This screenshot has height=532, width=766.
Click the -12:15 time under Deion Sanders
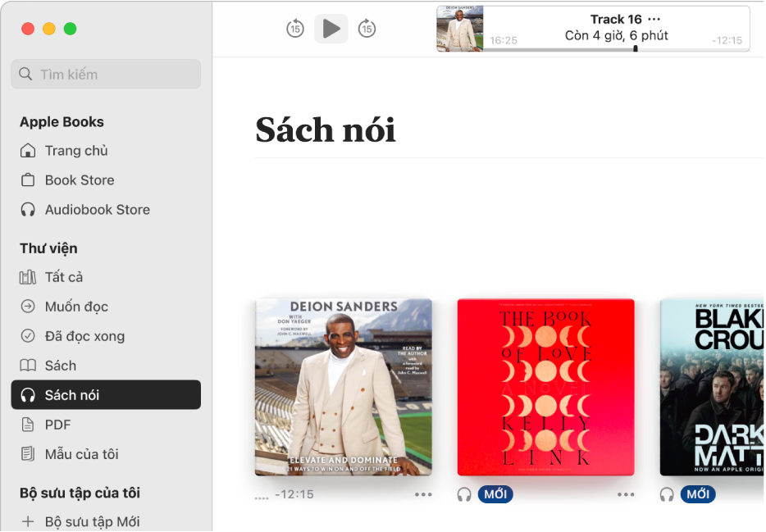click(x=294, y=494)
